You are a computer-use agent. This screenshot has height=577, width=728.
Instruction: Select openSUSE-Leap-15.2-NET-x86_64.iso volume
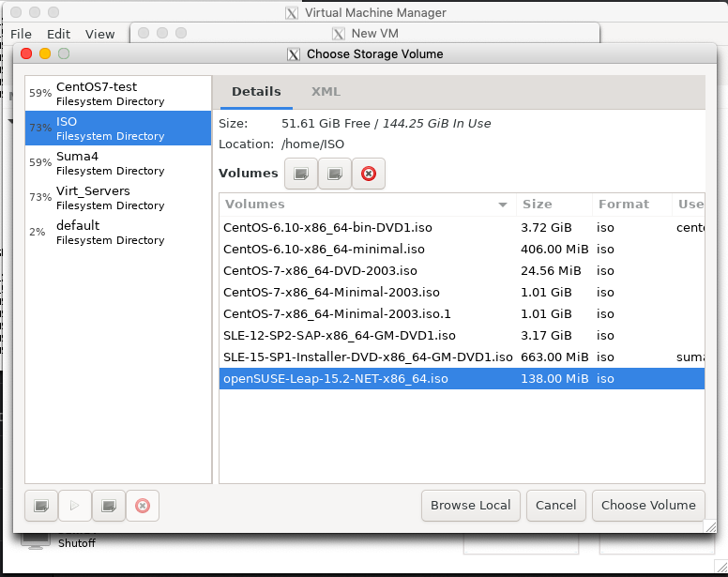click(x=462, y=379)
